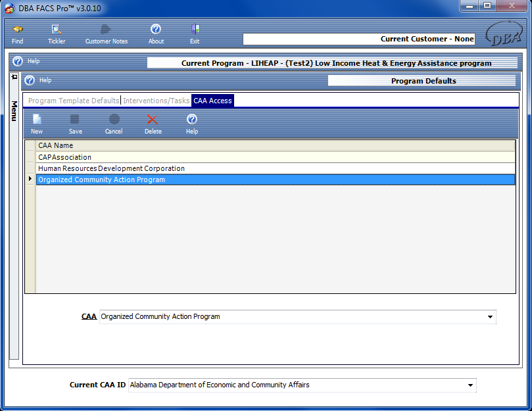532x411 pixels.
Task: Select Human Resources Development Corporation row
Action: tap(276, 169)
